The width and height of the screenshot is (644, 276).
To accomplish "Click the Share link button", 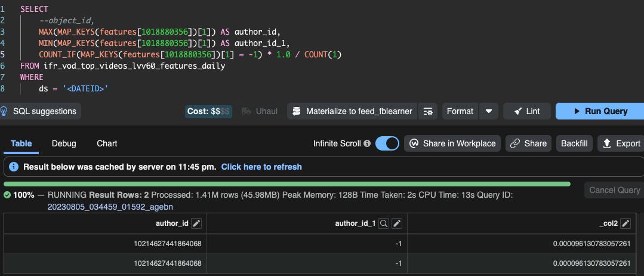I will (x=528, y=143).
